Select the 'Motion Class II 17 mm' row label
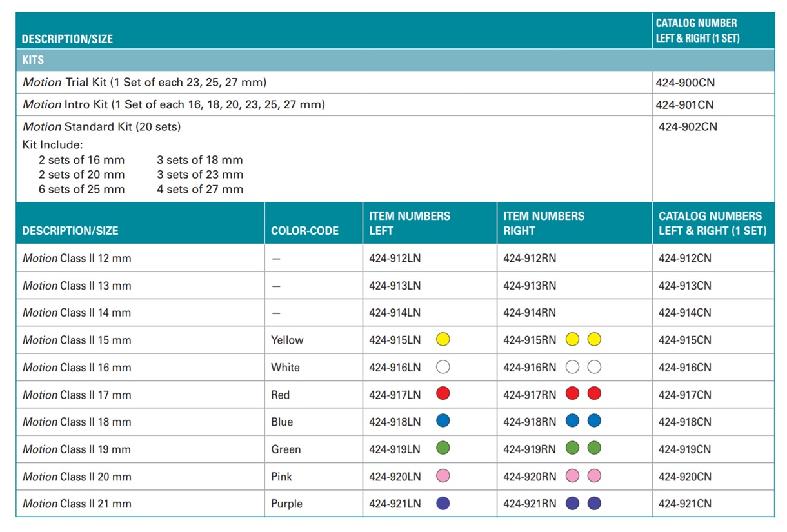 [77, 395]
